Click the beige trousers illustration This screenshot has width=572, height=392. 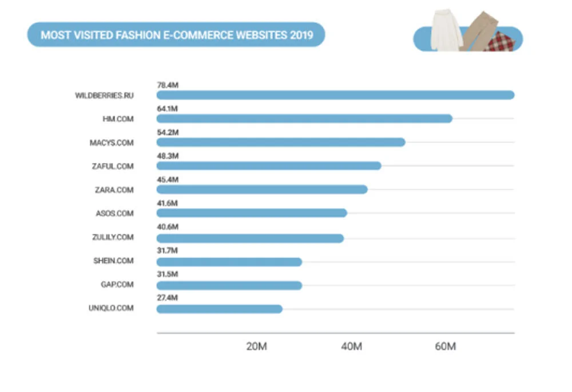tap(478, 29)
